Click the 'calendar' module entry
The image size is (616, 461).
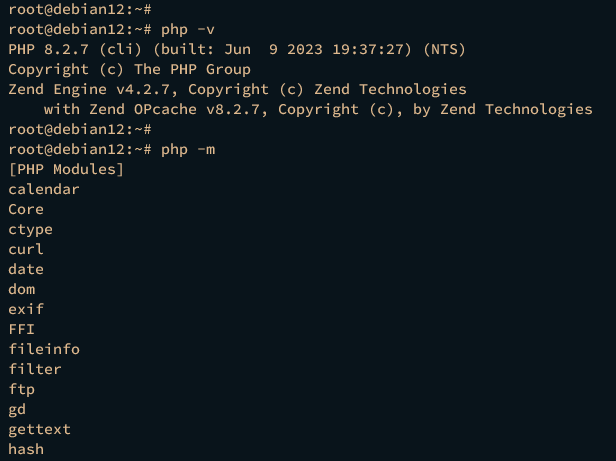pyautogui.click(x=44, y=189)
